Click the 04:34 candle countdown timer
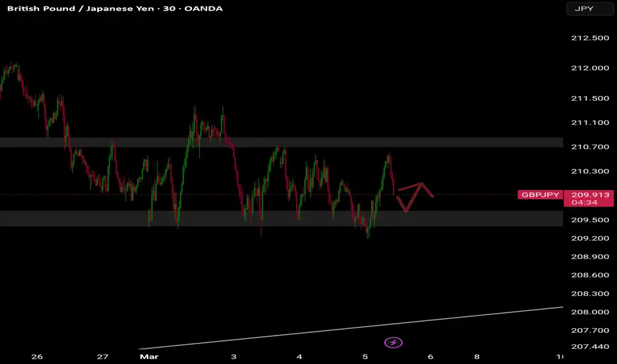617x364 pixels. 585,203
